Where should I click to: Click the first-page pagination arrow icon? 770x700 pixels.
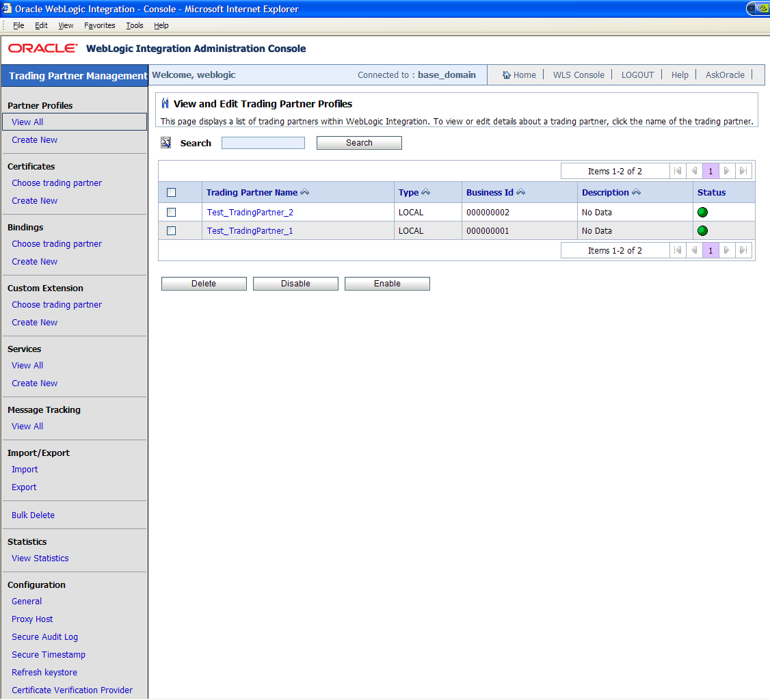(x=678, y=170)
